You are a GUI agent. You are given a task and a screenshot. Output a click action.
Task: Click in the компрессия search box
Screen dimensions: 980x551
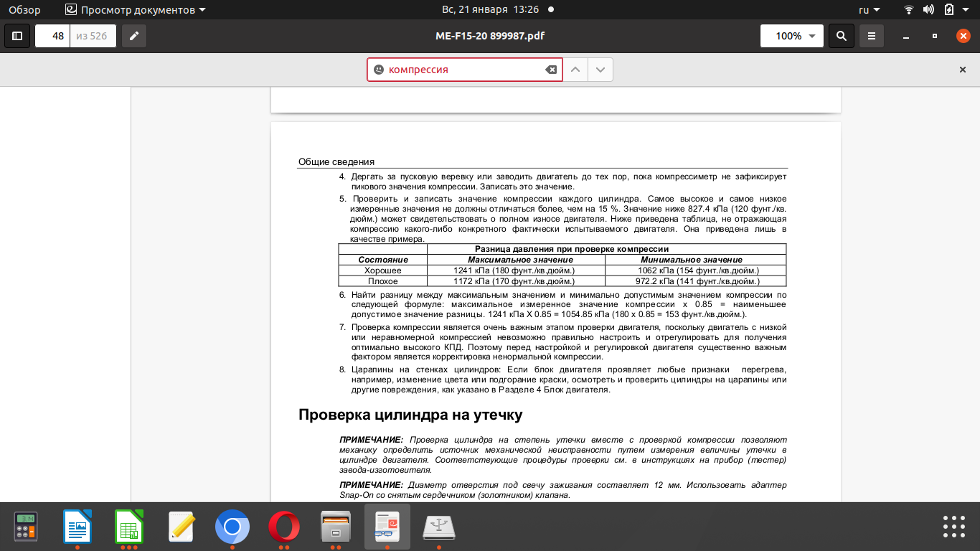[463, 70]
